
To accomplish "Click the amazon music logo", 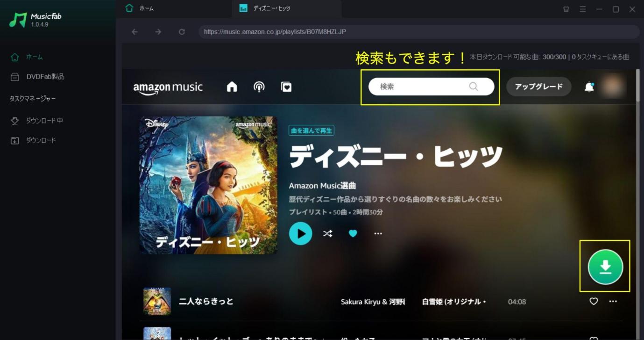I will click(x=168, y=87).
